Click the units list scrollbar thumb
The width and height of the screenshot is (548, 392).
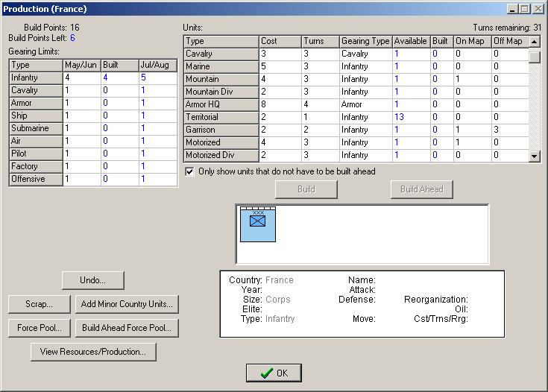coord(534,57)
